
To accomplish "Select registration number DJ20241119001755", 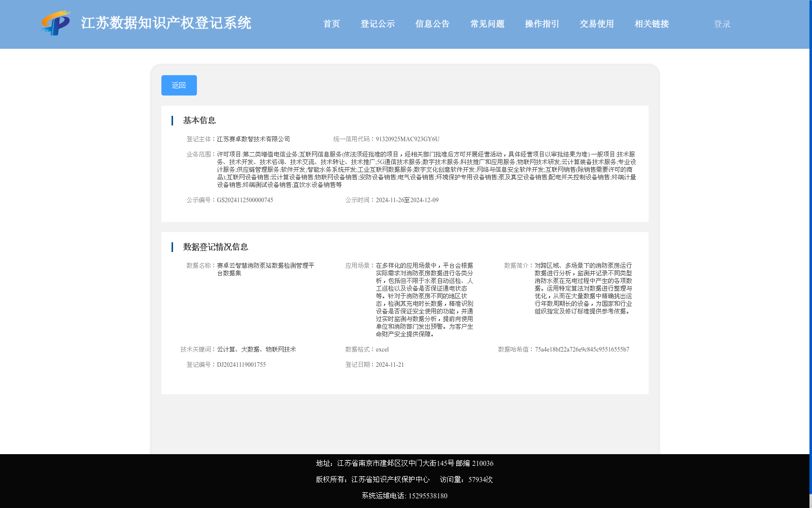I will pos(241,365).
